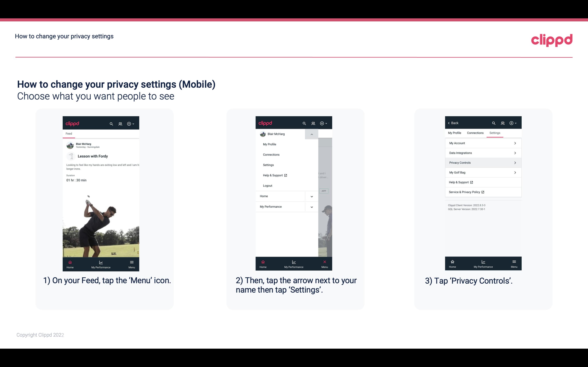Tap the Search icon in top bar

(x=111, y=124)
